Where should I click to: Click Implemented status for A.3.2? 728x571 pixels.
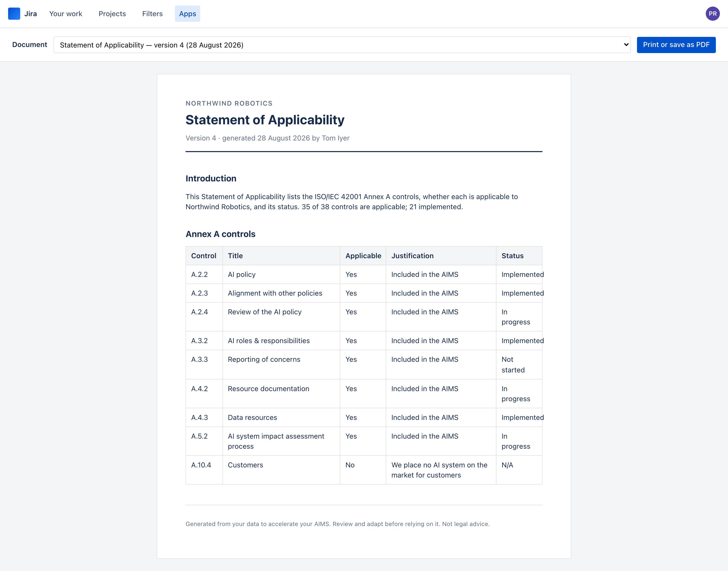point(519,341)
